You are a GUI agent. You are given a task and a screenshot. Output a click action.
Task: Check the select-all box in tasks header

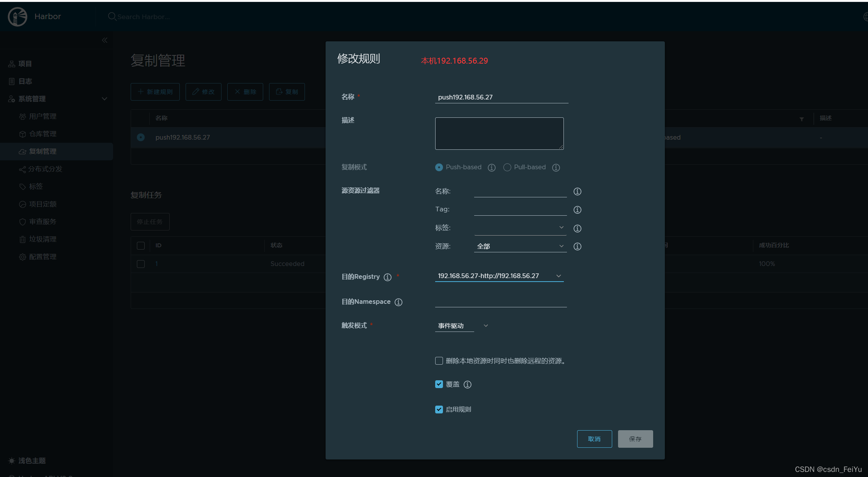tap(141, 245)
